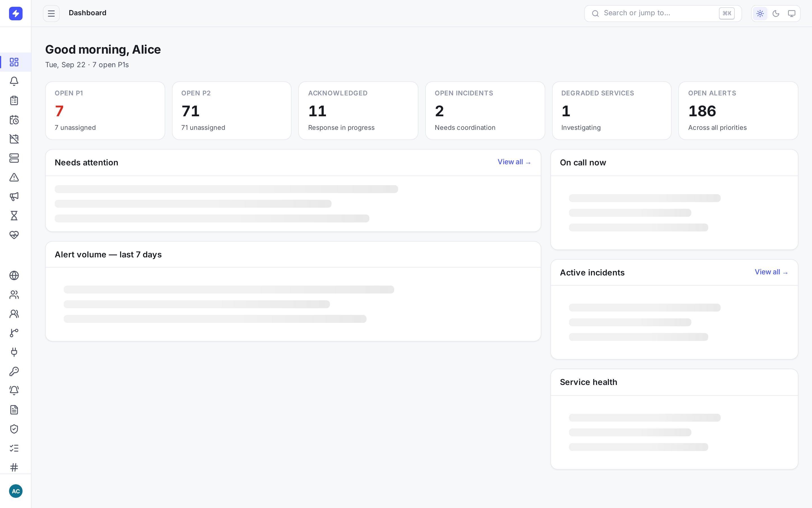Open the document file icon in sidebar
Screen dimensions: 812x508
[14, 410]
